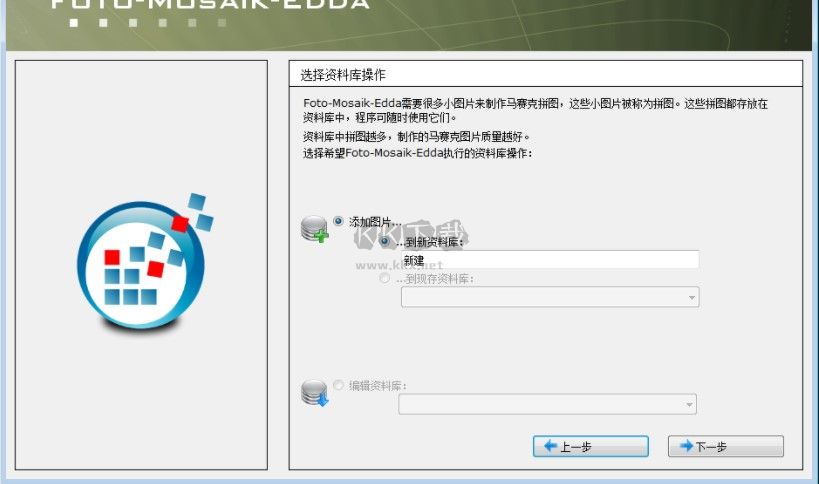Choose the 到新资料库 radio option
The width and height of the screenshot is (819, 484).
(x=385, y=241)
